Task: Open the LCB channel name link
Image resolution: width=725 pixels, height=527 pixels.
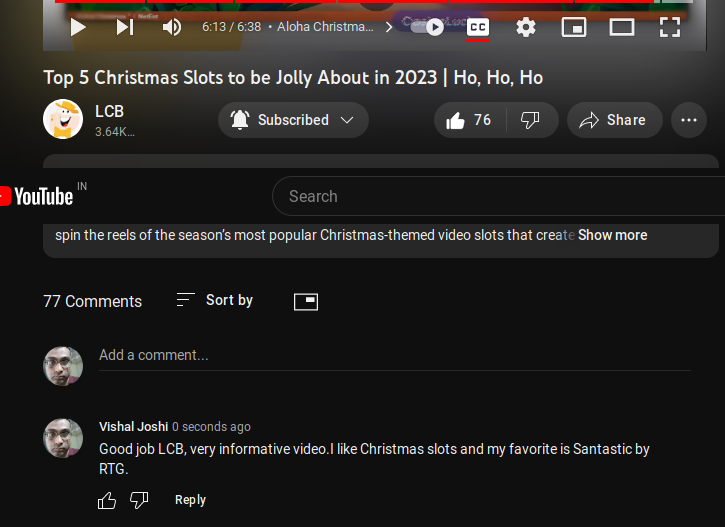Action: coord(110,111)
